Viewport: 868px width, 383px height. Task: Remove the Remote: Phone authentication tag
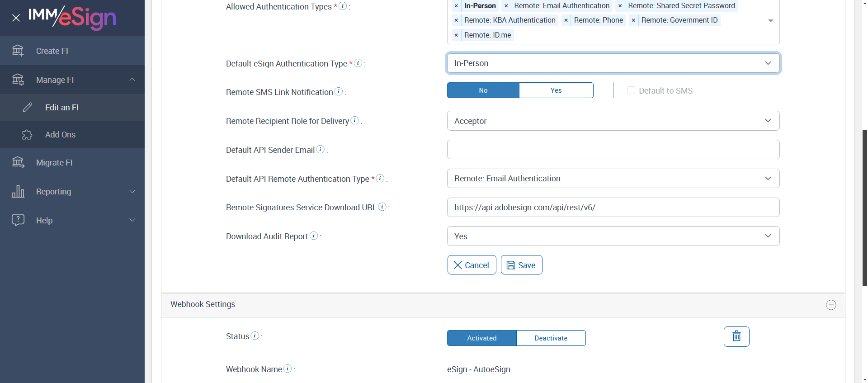pos(566,20)
